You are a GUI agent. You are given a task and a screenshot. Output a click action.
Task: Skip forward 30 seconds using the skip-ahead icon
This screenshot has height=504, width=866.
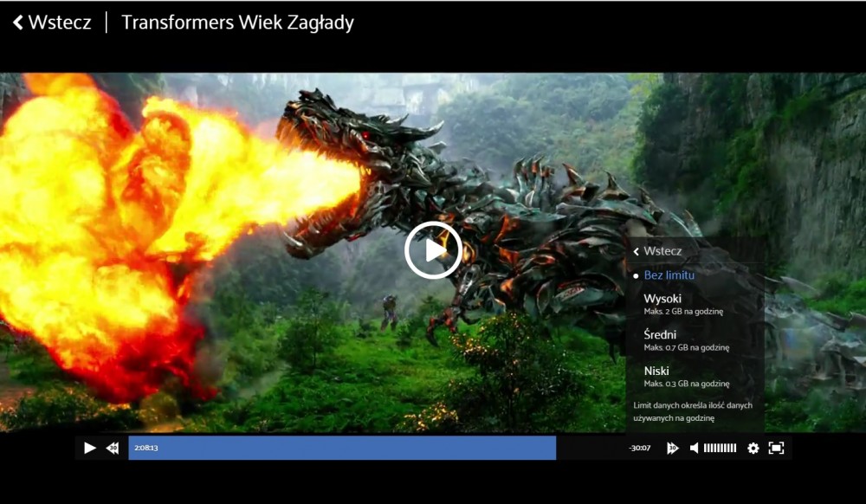672,448
